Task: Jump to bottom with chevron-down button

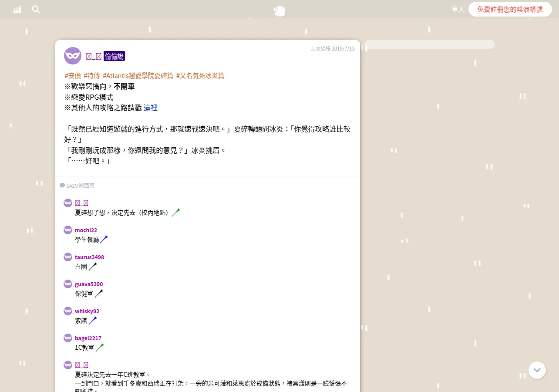Action: point(537,370)
